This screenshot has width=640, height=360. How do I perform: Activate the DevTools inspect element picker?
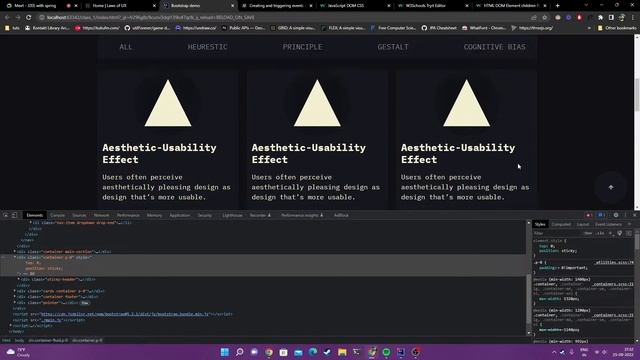(6, 215)
